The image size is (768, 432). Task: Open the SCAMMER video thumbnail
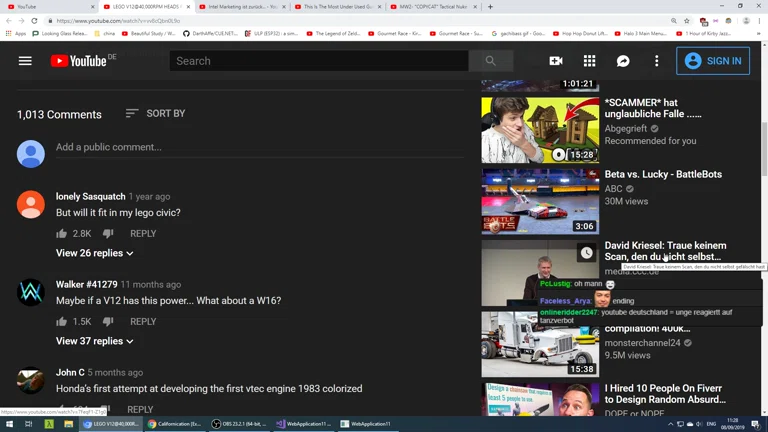point(540,130)
